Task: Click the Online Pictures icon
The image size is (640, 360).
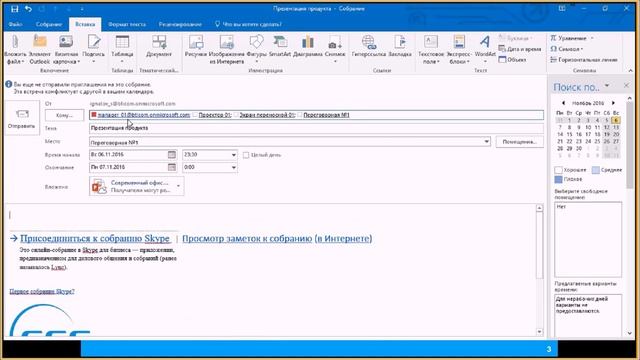Action: pyautogui.click(x=227, y=42)
